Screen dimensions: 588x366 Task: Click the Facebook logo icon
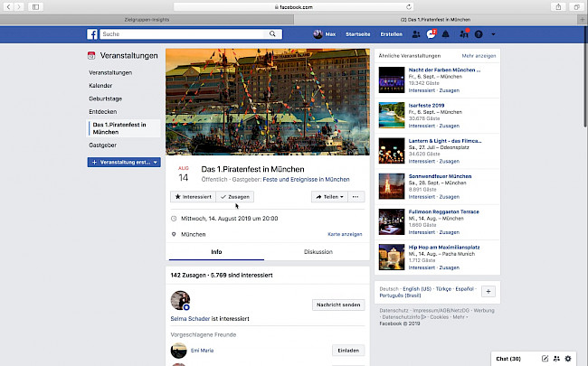point(92,34)
